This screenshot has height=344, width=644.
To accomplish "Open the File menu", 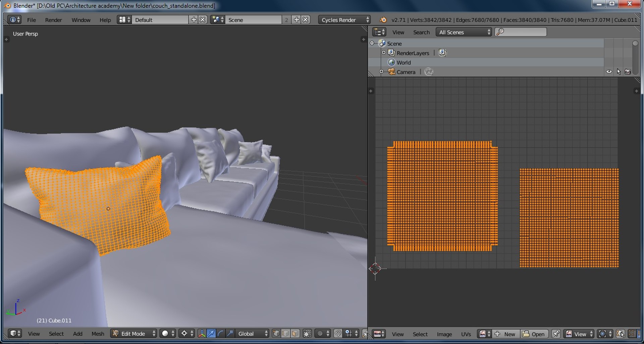I will (32, 20).
